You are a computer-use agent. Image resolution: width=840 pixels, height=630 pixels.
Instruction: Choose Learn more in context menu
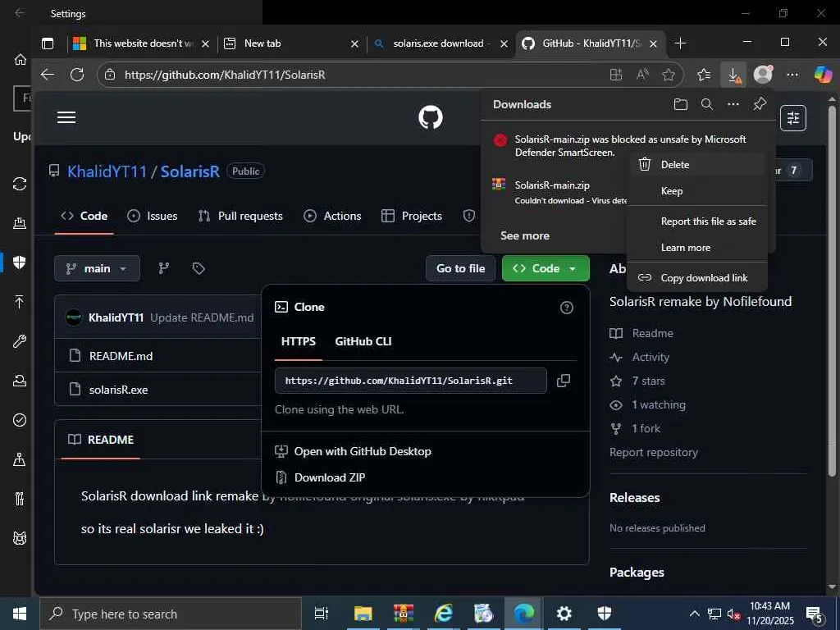(x=697, y=248)
